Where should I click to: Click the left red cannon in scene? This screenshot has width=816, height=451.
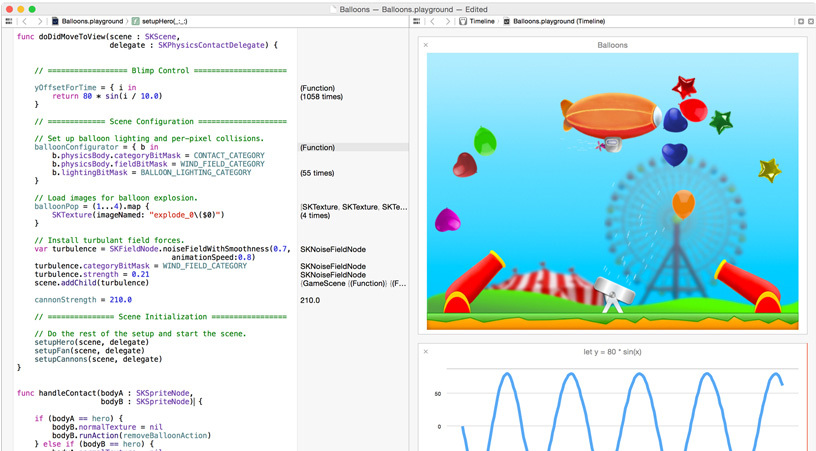[473, 283]
